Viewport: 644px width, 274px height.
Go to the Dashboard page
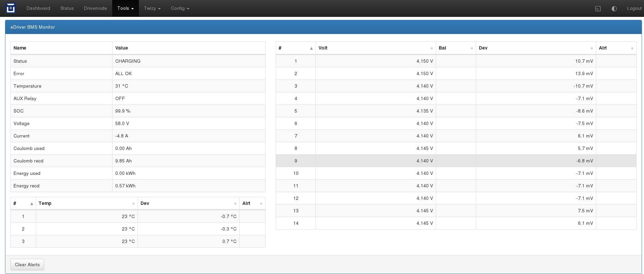38,8
